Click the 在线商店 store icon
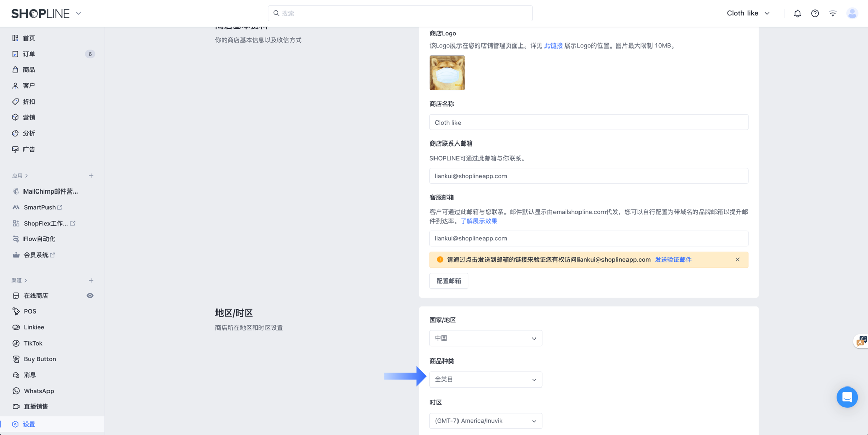 16,296
